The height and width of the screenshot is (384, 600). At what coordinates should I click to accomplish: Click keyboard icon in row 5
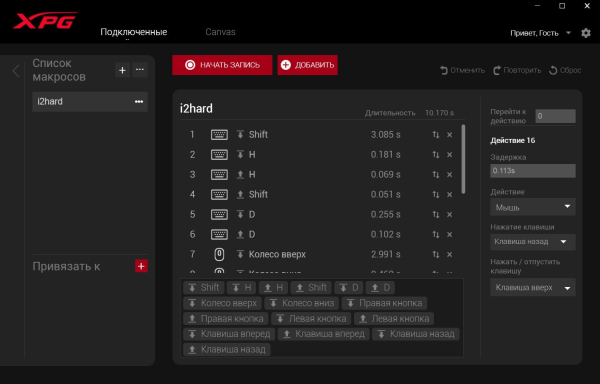coord(219,215)
